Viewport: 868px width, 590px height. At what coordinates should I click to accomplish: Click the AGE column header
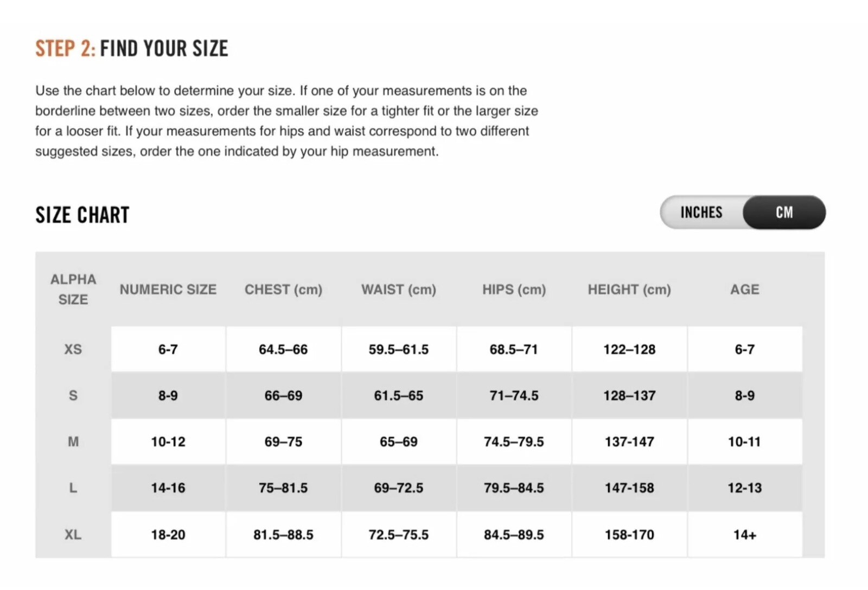pyautogui.click(x=744, y=290)
